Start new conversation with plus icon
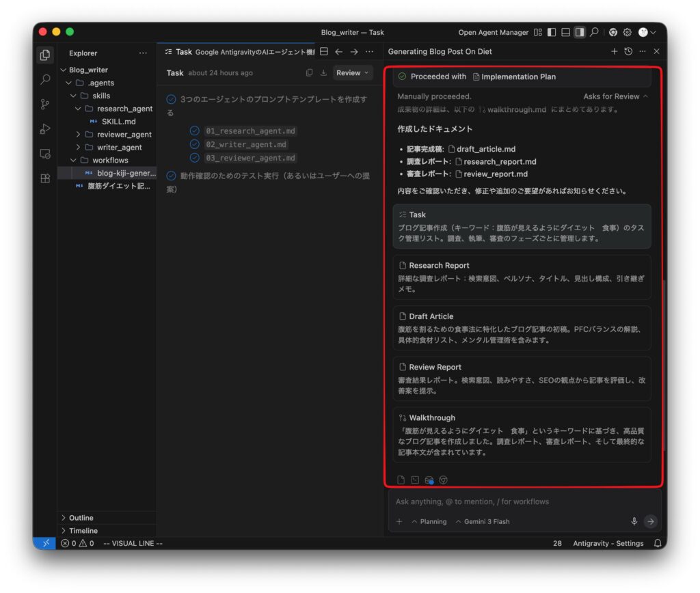Image resolution: width=700 pixels, height=593 pixels. coord(614,51)
